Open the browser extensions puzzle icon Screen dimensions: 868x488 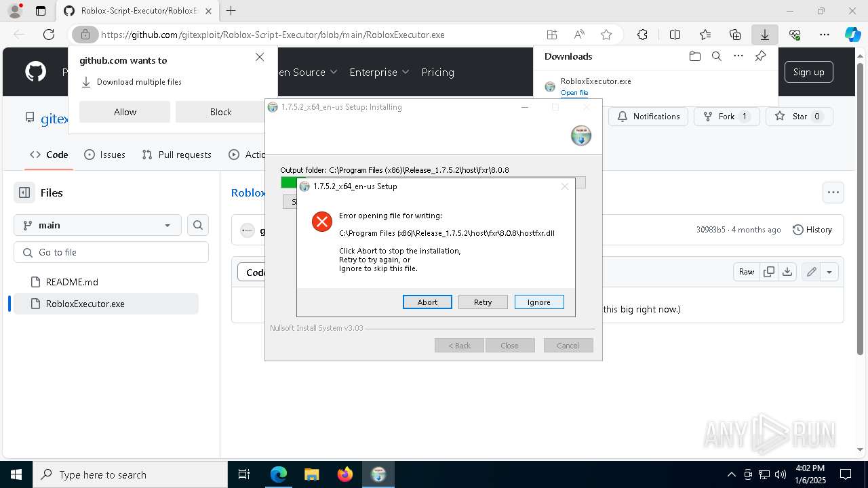pyautogui.click(x=642, y=35)
